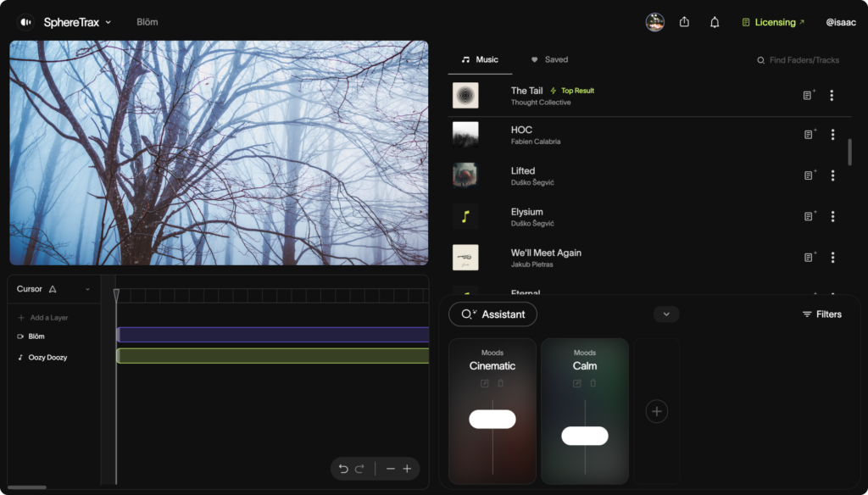
Task: Open the user avatar picture
Action: [x=655, y=22]
